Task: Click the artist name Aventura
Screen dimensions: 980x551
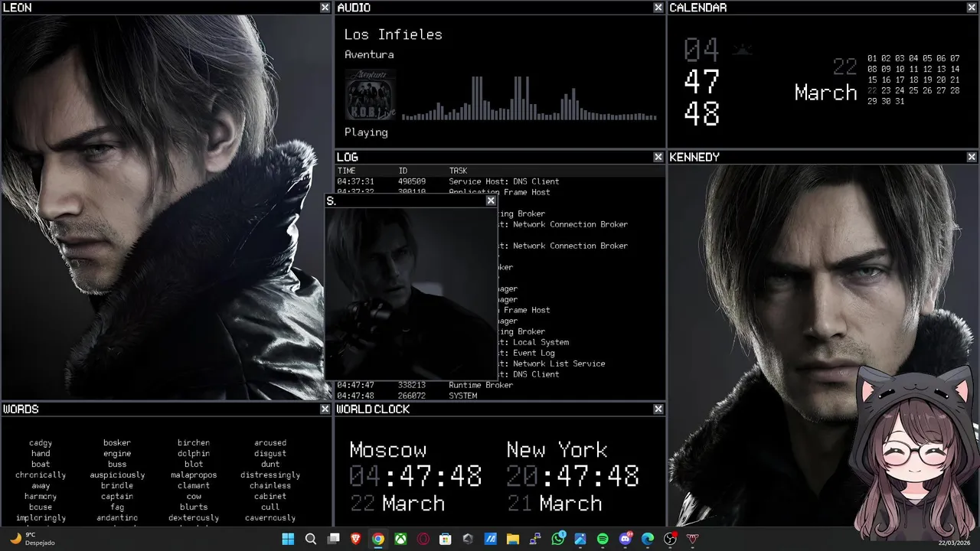Action: (x=369, y=54)
